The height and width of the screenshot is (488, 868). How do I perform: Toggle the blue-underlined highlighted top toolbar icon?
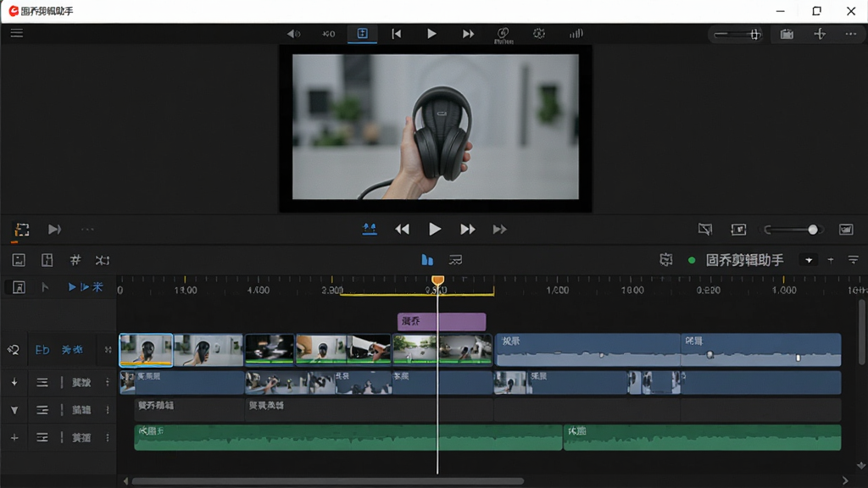(x=362, y=34)
